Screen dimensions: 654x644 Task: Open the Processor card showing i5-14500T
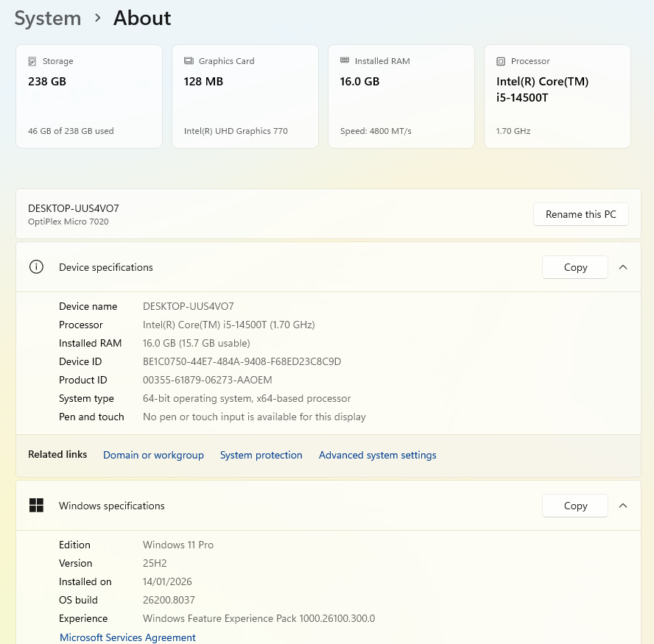coord(558,96)
